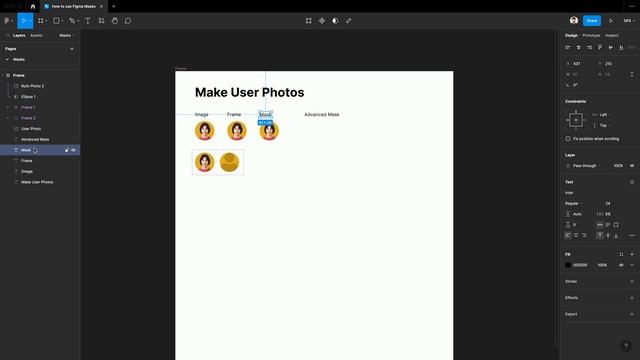Screen dimensions: 640x360
Task: Click Create component icon
Action: [322, 21]
